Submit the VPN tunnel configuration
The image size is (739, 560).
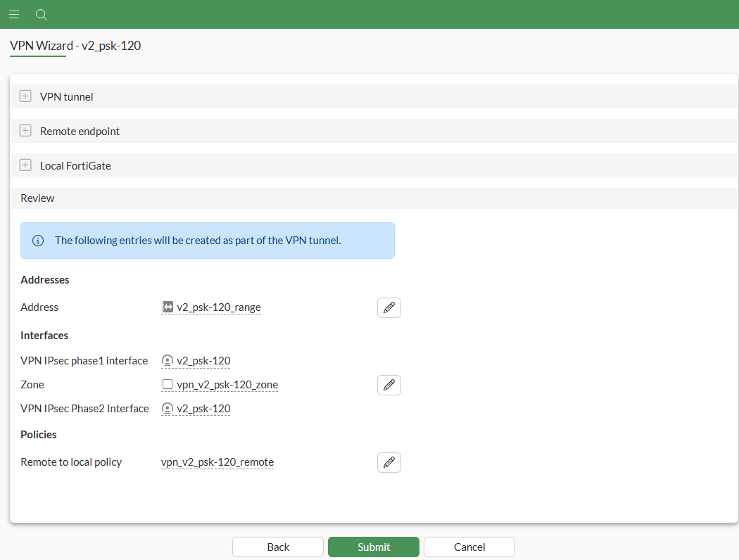pyautogui.click(x=373, y=547)
